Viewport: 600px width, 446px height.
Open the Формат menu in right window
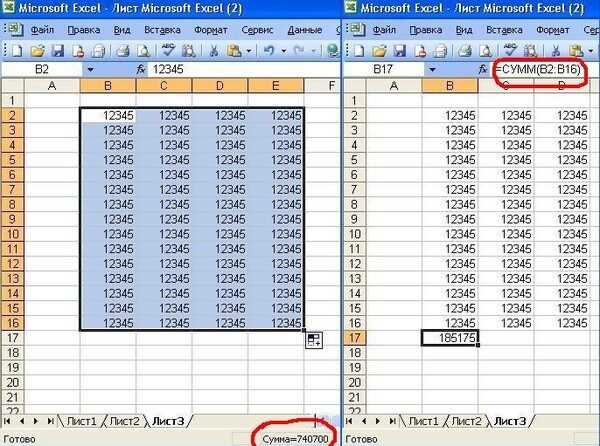click(553, 30)
